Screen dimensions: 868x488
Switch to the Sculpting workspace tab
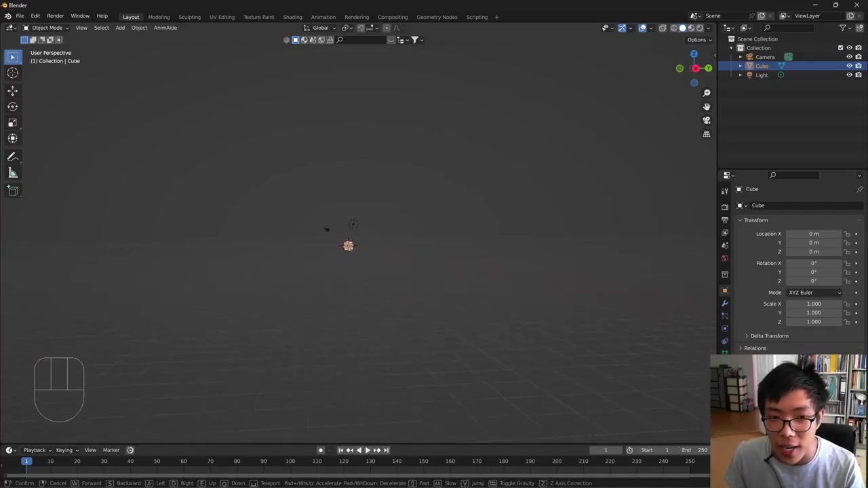189,17
